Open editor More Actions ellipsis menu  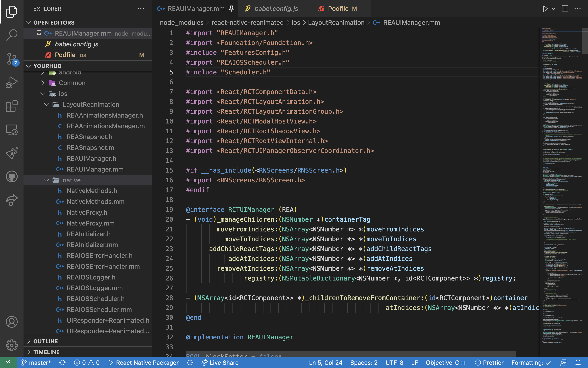[x=578, y=9]
